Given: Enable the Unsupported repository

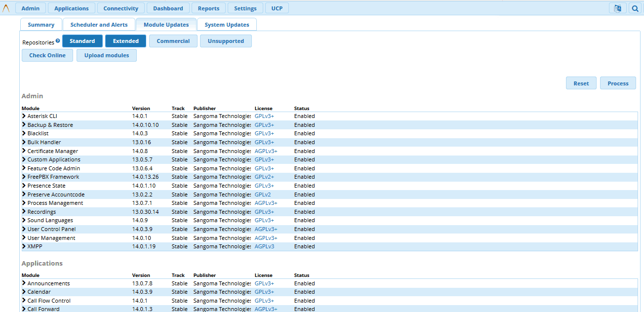Looking at the screenshot, I should (226, 41).
